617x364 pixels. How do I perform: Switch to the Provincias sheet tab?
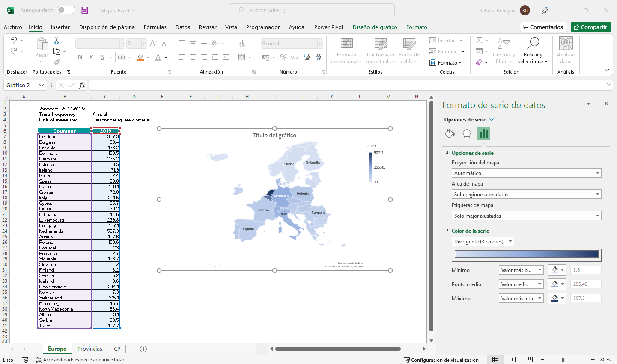pos(90,349)
